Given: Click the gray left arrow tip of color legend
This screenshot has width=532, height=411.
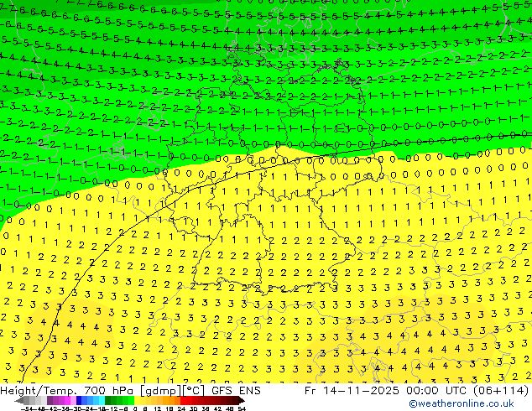Looking at the screenshot, I should 19,401.
